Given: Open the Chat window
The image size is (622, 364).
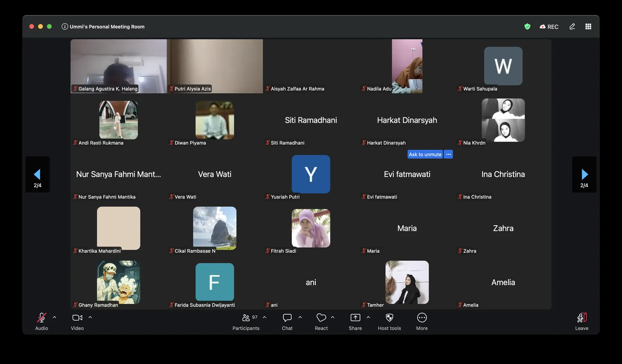Looking at the screenshot, I should coord(287,322).
